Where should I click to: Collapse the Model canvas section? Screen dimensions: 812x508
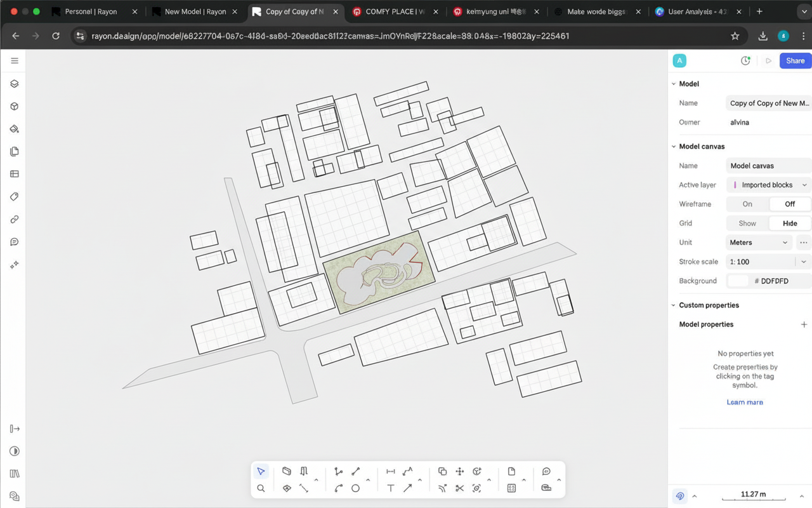pyautogui.click(x=674, y=147)
